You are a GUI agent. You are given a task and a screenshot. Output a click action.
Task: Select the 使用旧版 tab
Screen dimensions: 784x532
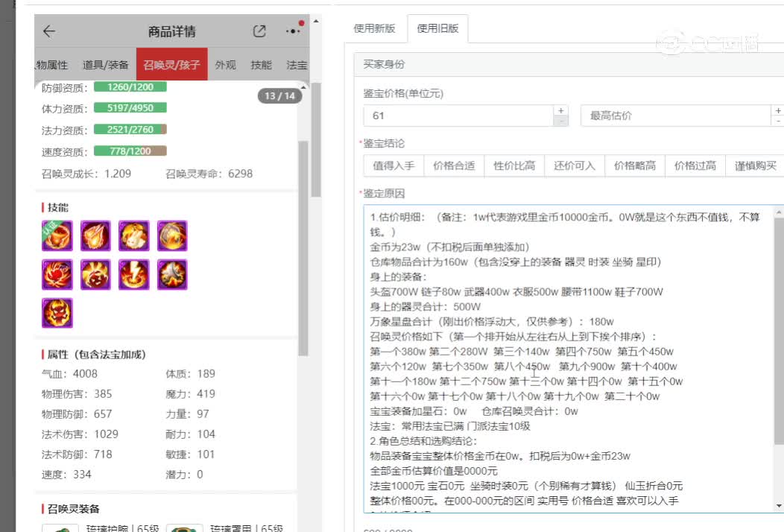(438, 28)
